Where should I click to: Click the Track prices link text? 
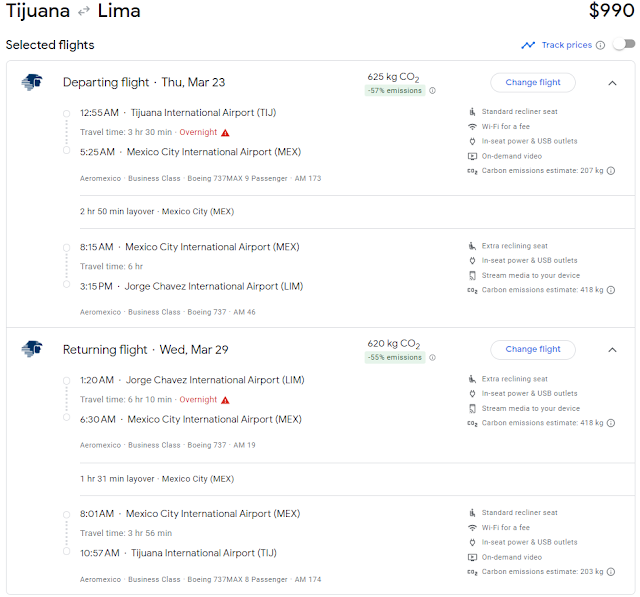click(567, 45)
